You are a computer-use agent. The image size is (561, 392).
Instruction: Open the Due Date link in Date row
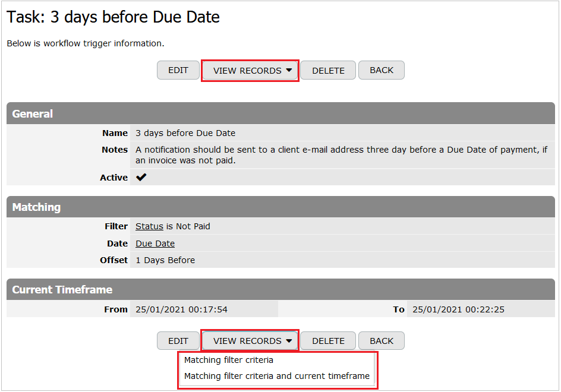click(155, 244)
